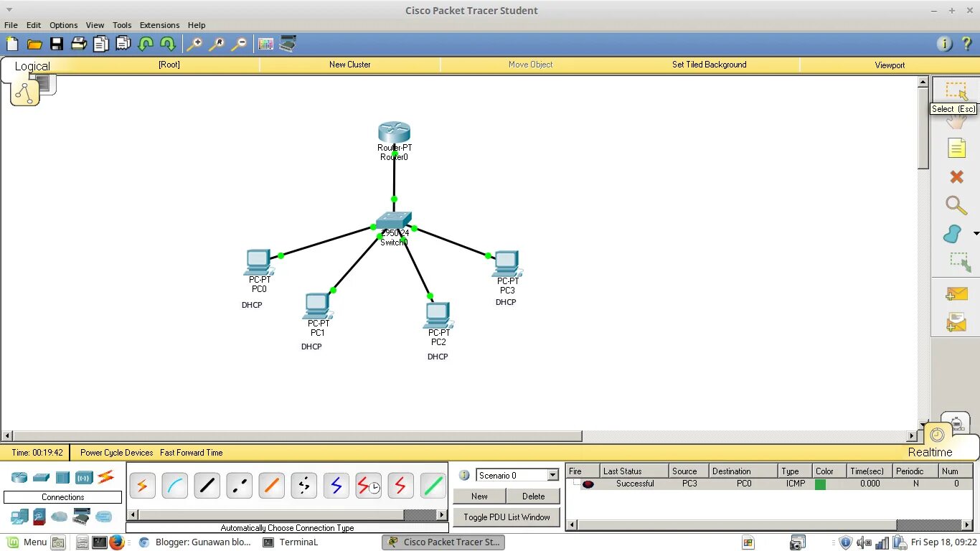Choose WAN Emulation cloud category
The image size is (980, 551).
(59, 517)
